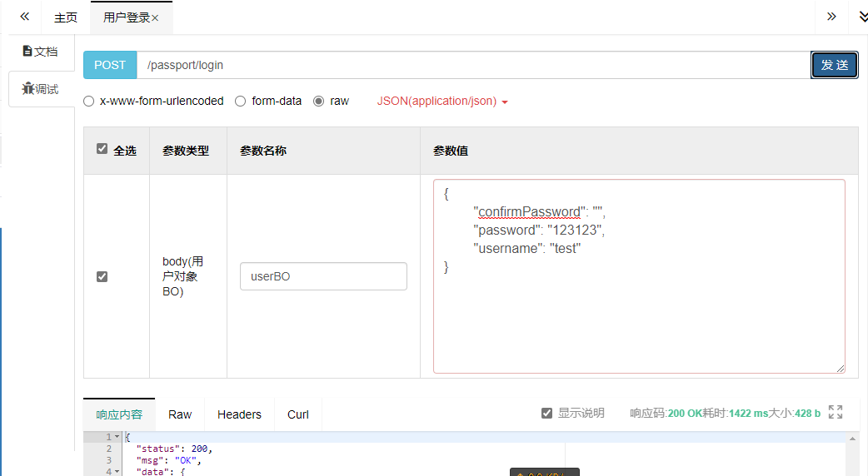The height and width of the screenshot is (476, 868).
Task: Click the textarea resize handle corner
Action: [x=841, y=369]
